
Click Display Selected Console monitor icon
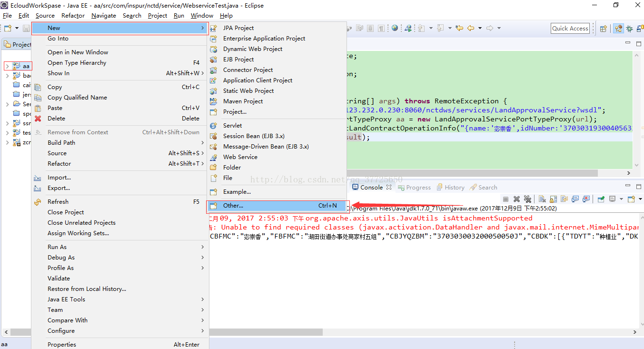point(612,199)
